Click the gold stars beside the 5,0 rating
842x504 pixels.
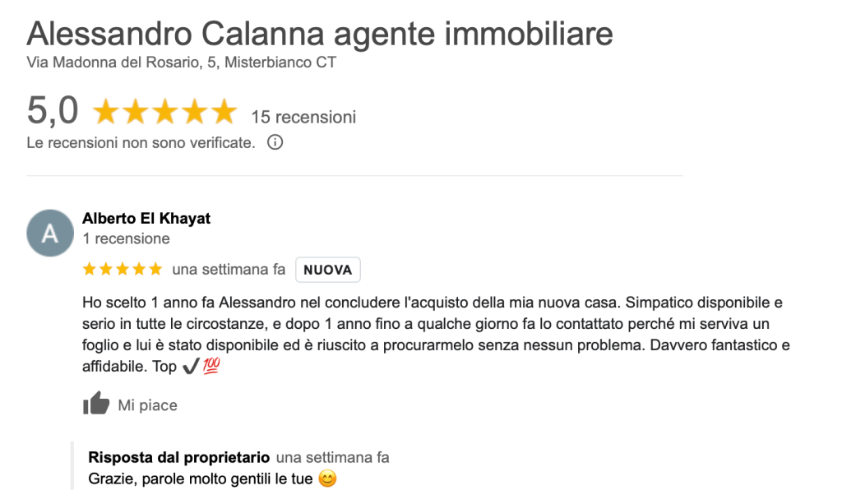(x=164, y=113)
